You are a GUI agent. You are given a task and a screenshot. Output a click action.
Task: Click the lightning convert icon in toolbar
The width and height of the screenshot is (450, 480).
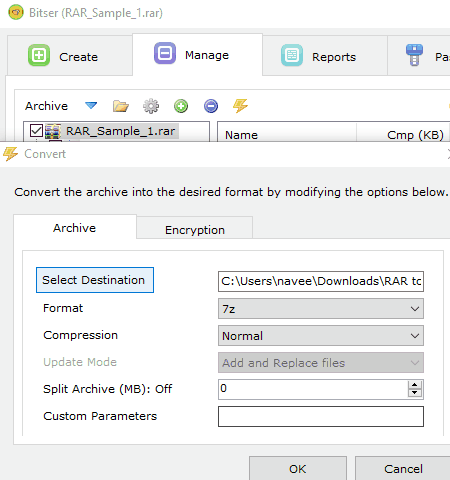[240, 106]
